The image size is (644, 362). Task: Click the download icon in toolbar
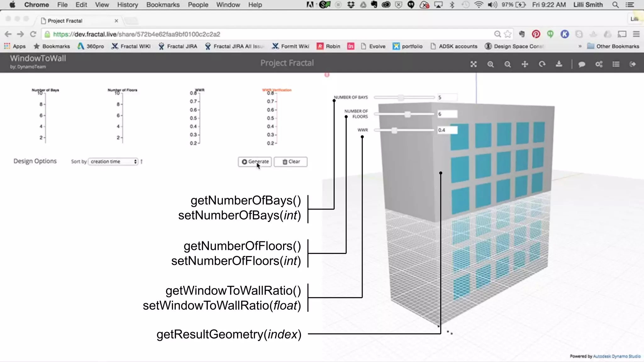click(x=559, y=64)
